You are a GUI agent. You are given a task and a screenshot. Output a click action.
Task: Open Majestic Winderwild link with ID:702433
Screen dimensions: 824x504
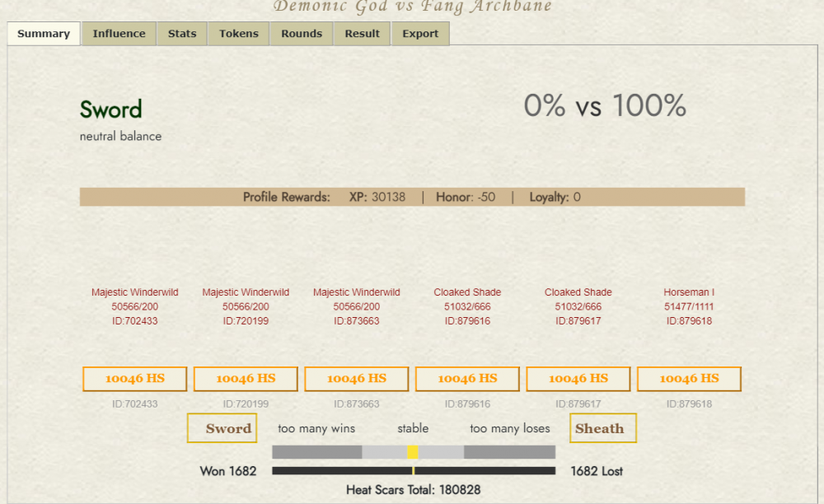coord(134,292)
